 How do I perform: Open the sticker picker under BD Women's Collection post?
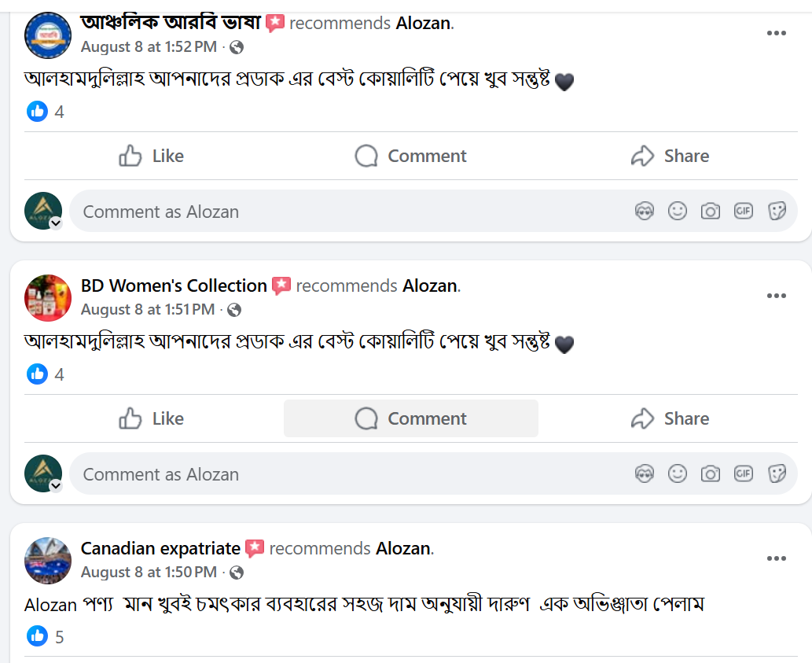(x=777, y=473)
